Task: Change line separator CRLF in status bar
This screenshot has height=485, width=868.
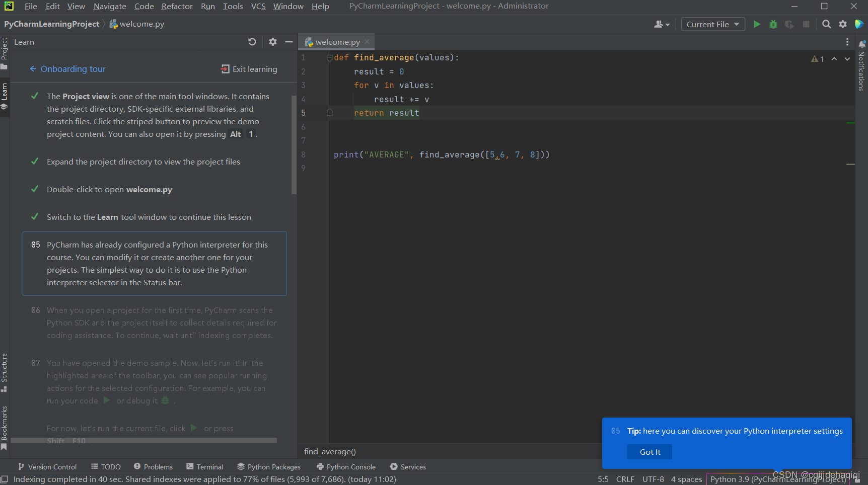Action: click(x=625, y=479)
